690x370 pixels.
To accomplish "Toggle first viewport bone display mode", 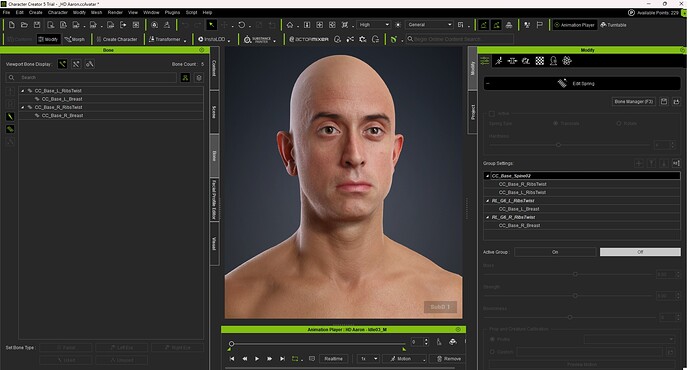I will (x=62, y=64).
